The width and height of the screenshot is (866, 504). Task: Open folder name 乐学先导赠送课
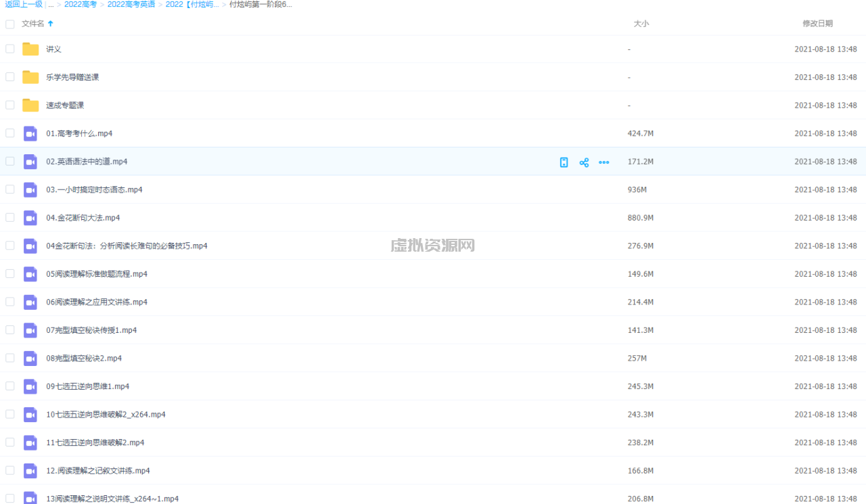click(x=72, y=77)
